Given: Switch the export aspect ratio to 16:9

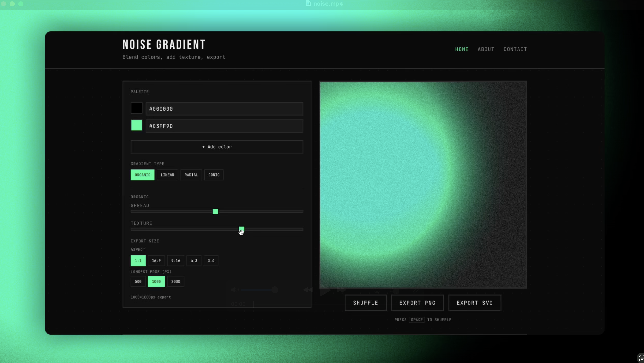Looking at the screenshot, I should point(157,261).
